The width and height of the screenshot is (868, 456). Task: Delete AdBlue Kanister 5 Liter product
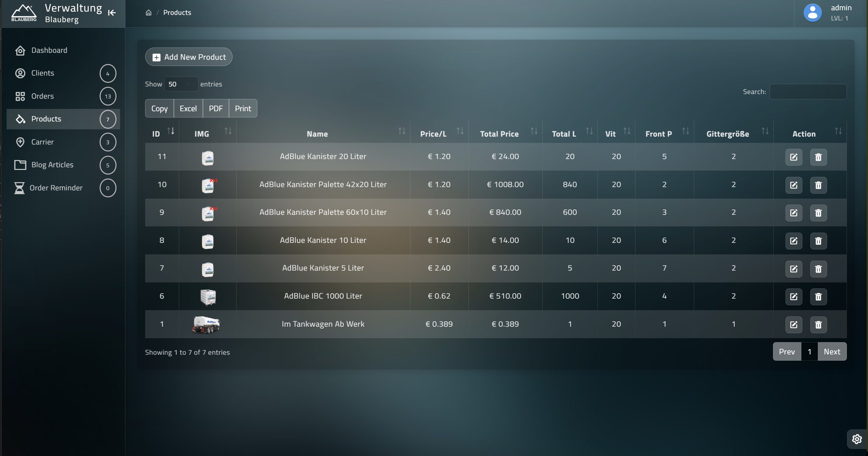pos(818,269)
